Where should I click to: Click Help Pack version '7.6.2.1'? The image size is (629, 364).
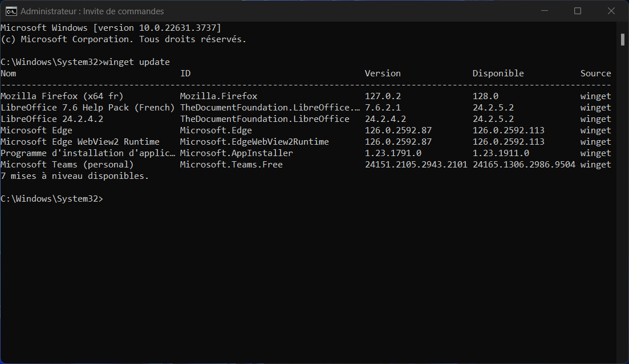pyautogui.click(x=383, y=108)
